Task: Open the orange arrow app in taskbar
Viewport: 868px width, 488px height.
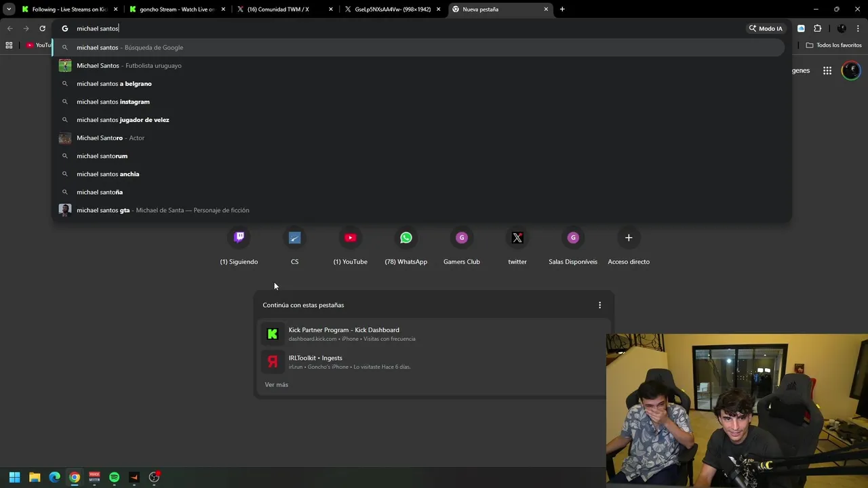Action: coord(134,477)
